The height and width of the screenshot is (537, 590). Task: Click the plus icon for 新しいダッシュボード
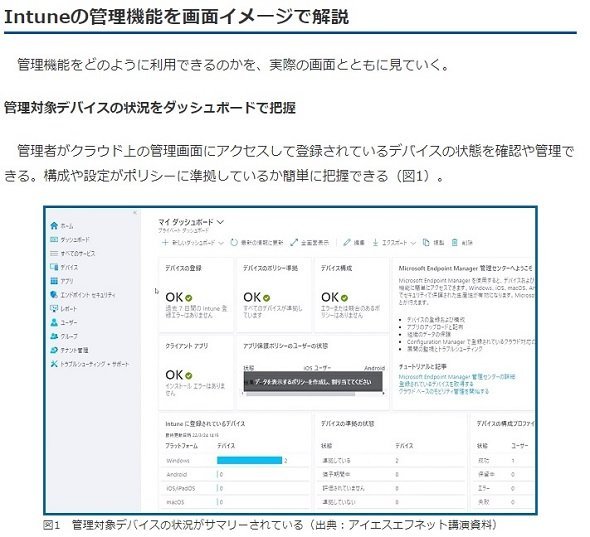pos(165,243)
